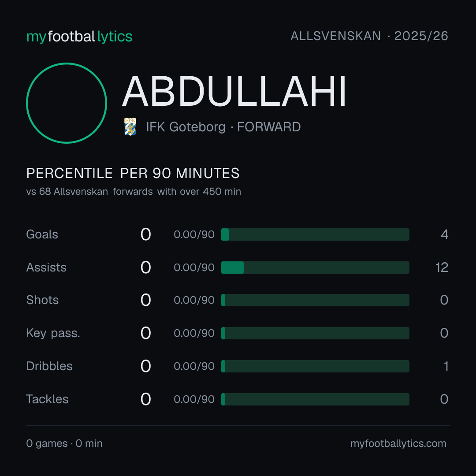The width and height of the screenshot is (476, 476).
Task: Click the empty player avatar circle
Action: coord(67,103)
